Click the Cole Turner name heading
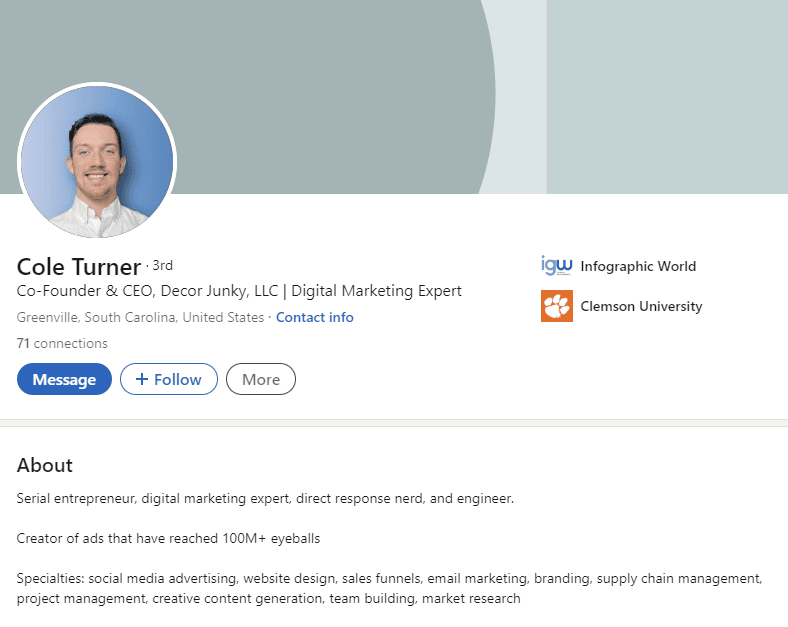Screen dimensions: 788x627 point(79,267)
